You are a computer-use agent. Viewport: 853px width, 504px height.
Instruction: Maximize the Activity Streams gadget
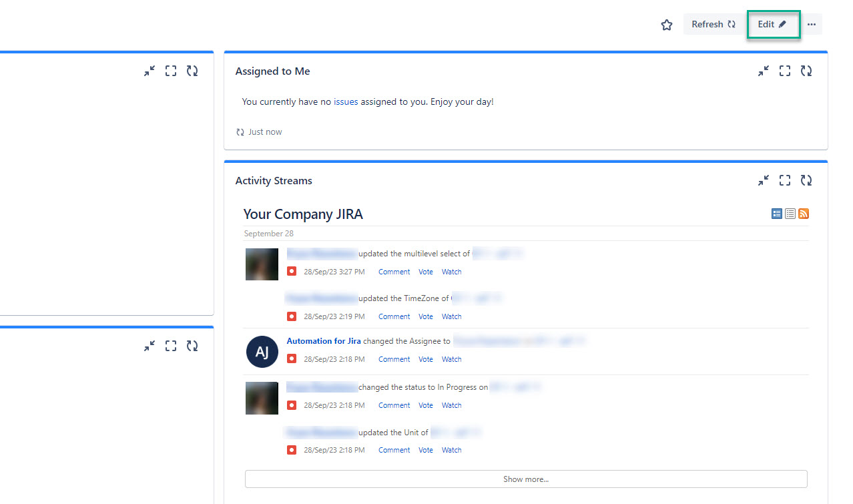pos(785,180)
